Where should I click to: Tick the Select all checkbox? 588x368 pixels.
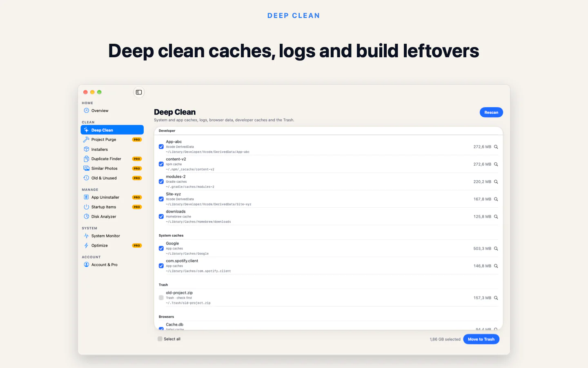click(160, 339)
